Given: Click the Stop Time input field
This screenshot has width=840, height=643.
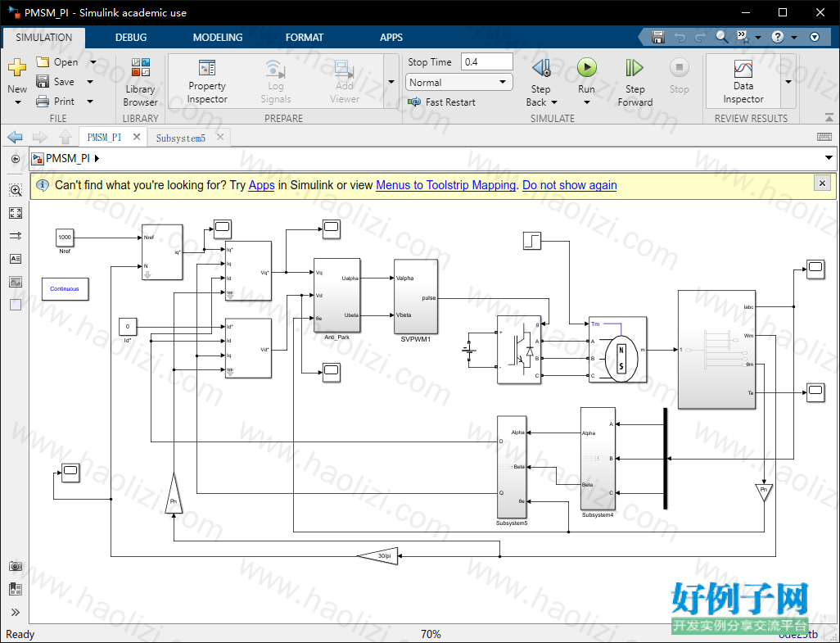Looking at the screenshot, I should [x=486, y=62].
